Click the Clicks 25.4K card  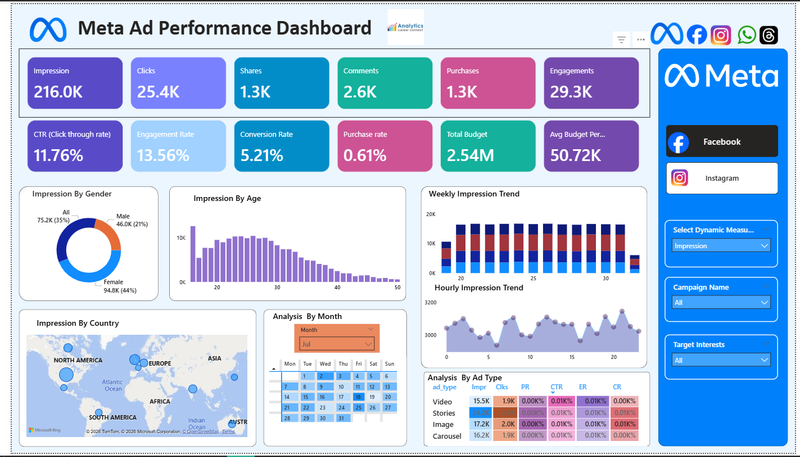(x=178, y=83)
